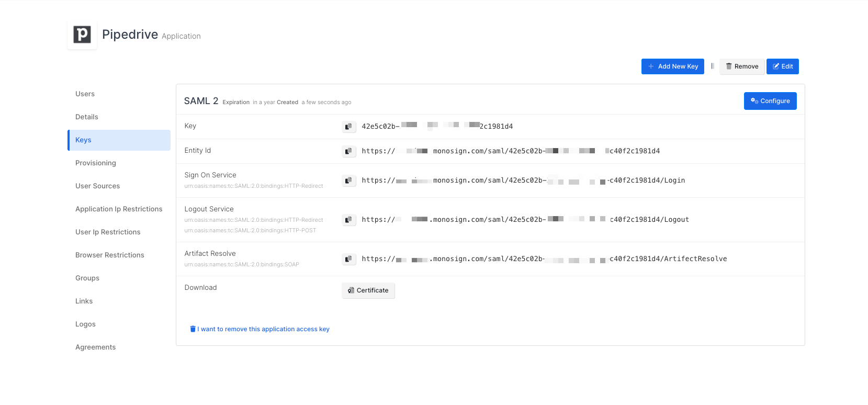This screenshot has width=868, height=405.
Task: Open the Users section in sidebar
Action: pyautogui.click(x=85, y=94)
